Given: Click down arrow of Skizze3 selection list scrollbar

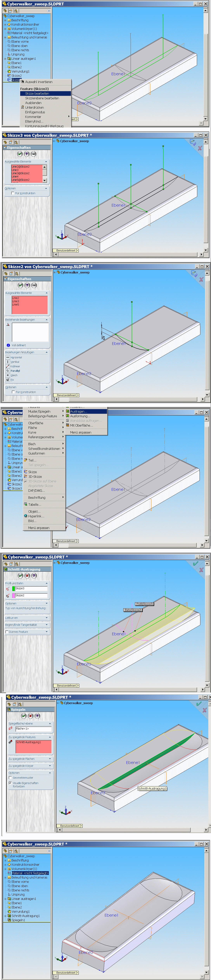Looking at the screenshot, I should coord(44,180).
